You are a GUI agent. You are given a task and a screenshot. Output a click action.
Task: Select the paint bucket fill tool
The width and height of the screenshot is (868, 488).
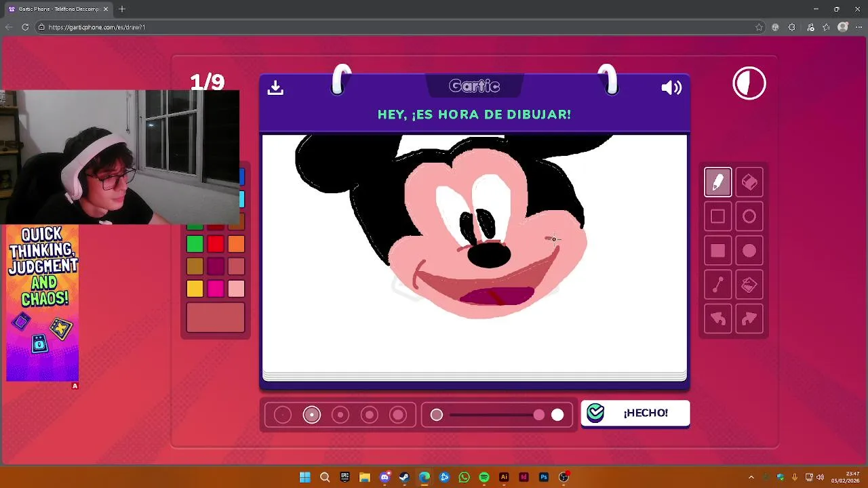point(749,285)
